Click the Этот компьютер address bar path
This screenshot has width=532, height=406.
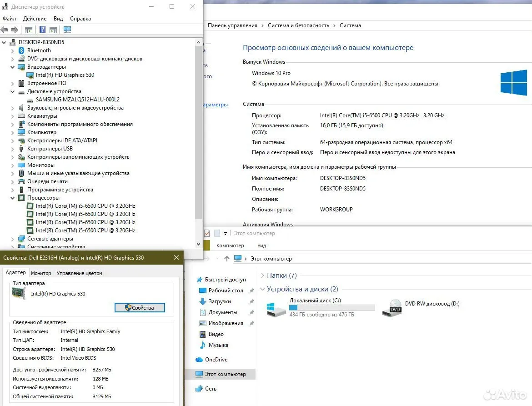(271, 258)
